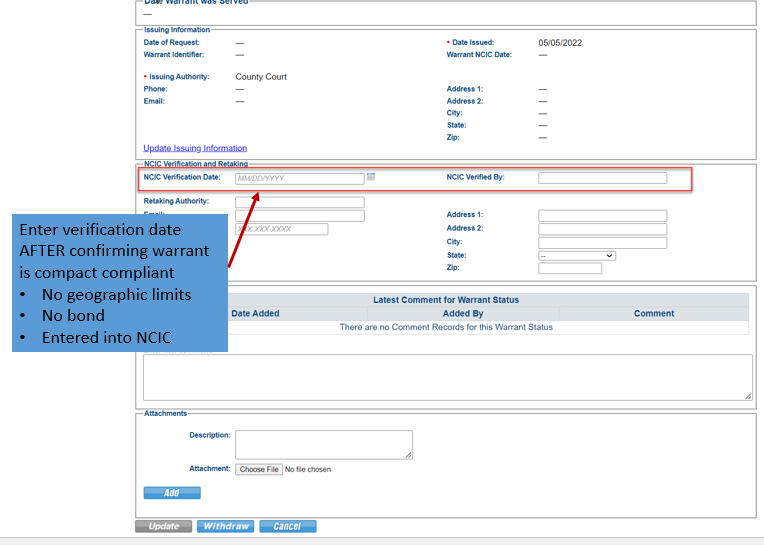
Task: Open the NCIC Verification Date calendar picker
Action: 371,177
